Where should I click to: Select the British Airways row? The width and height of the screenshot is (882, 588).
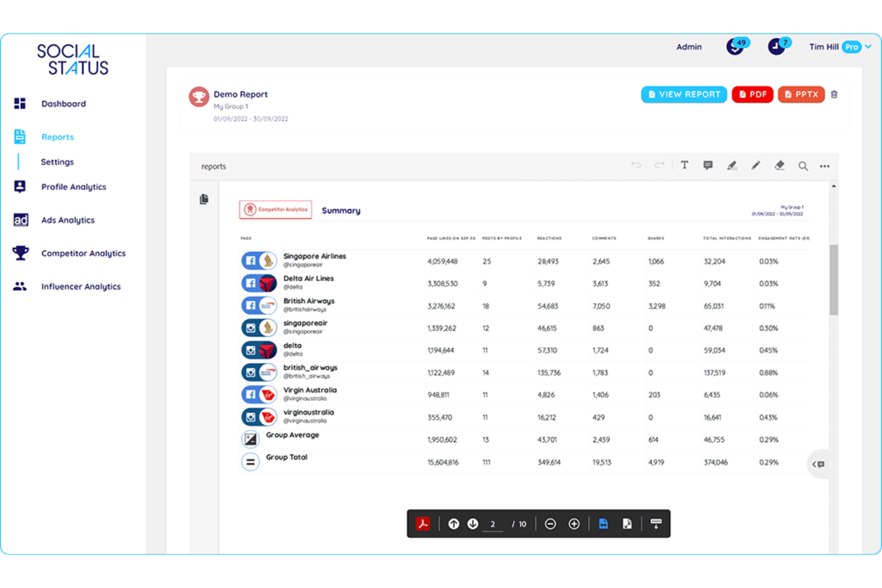click(524, 306)
